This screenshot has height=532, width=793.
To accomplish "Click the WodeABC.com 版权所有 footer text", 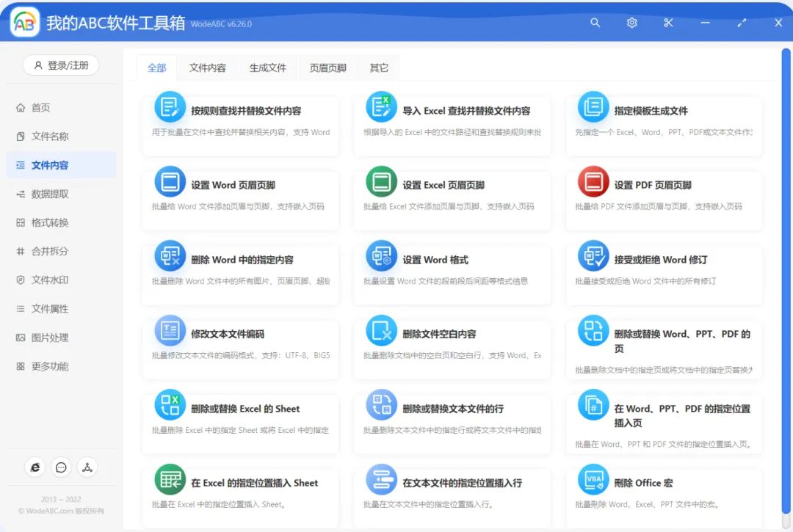I will pyautogui.click(x=61, y=511).
